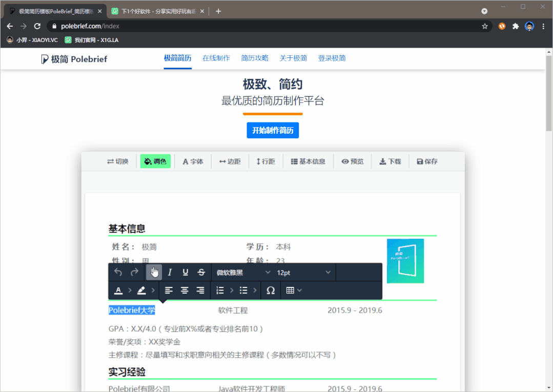Align text right

click(200, 291)
